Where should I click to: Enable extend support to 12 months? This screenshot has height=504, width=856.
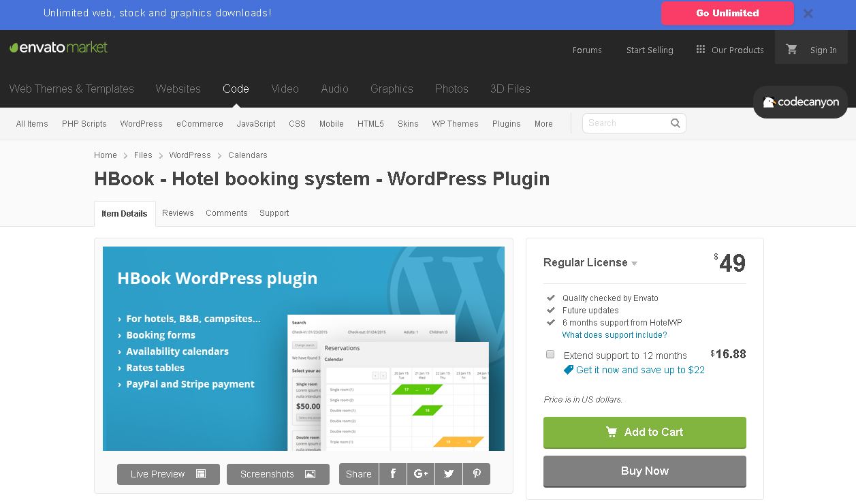[x=550, y=355]
